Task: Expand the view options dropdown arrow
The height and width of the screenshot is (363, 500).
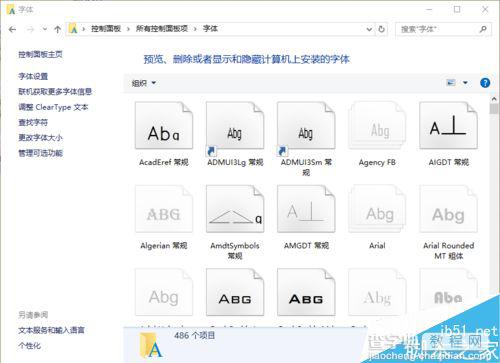Action: (x=465, y=83)
